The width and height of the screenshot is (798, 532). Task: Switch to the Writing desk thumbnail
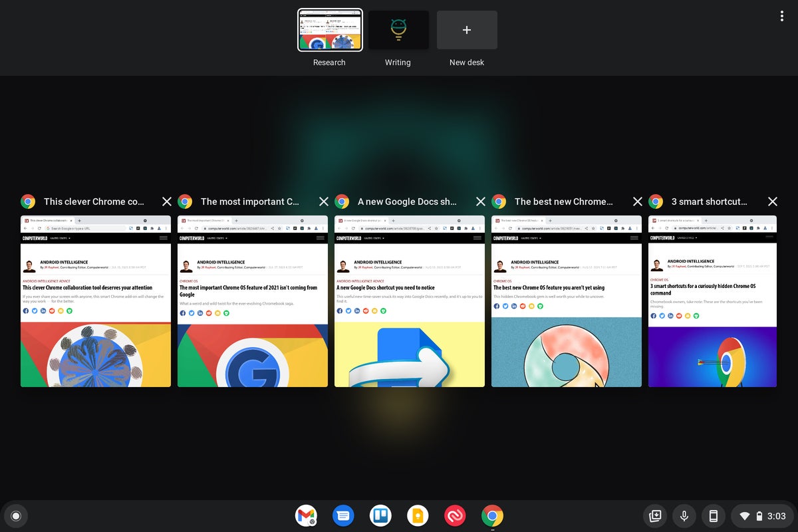(x=398, y=30)
